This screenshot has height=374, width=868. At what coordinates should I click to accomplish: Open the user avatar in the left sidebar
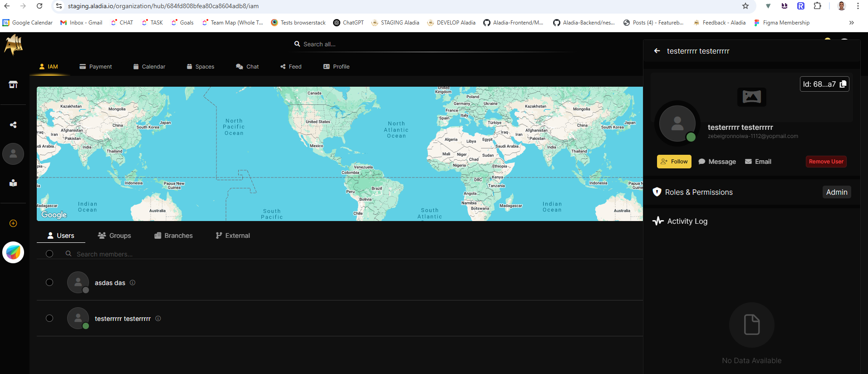click(x=13, y=154)
